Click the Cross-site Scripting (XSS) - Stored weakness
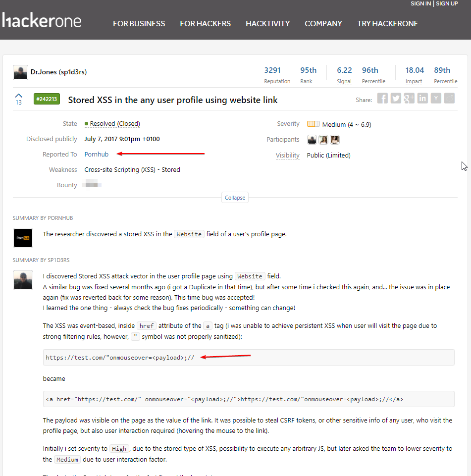Screen dimensions: 471x476 click(132, 170)
